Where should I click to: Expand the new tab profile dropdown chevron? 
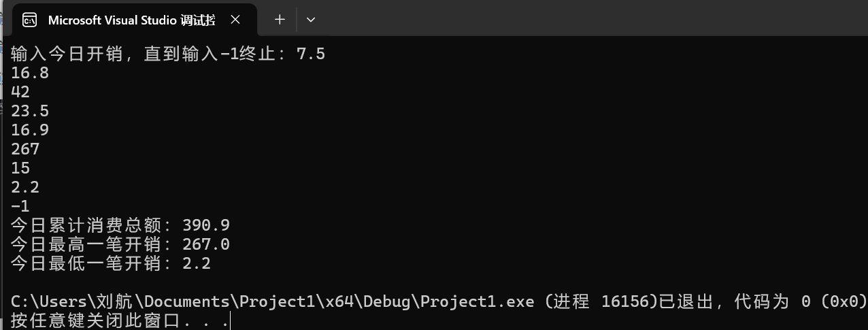tap(311, 20)
